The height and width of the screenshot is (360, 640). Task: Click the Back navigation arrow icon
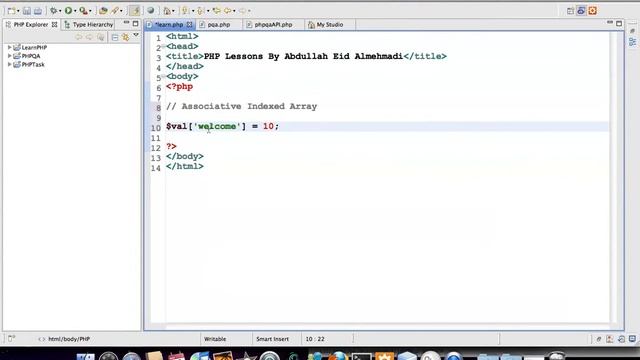(228, 11)
